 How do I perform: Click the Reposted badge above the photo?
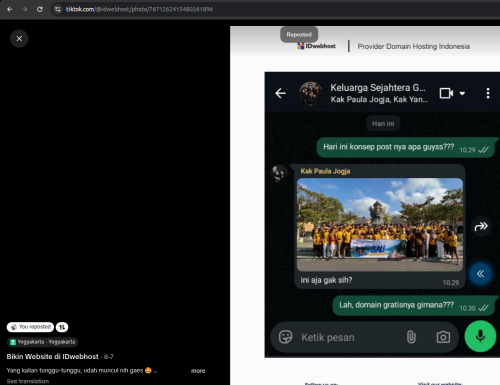299,35
